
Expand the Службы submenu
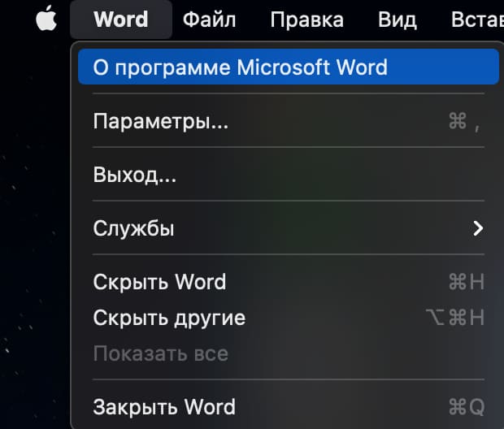[134, 228]
